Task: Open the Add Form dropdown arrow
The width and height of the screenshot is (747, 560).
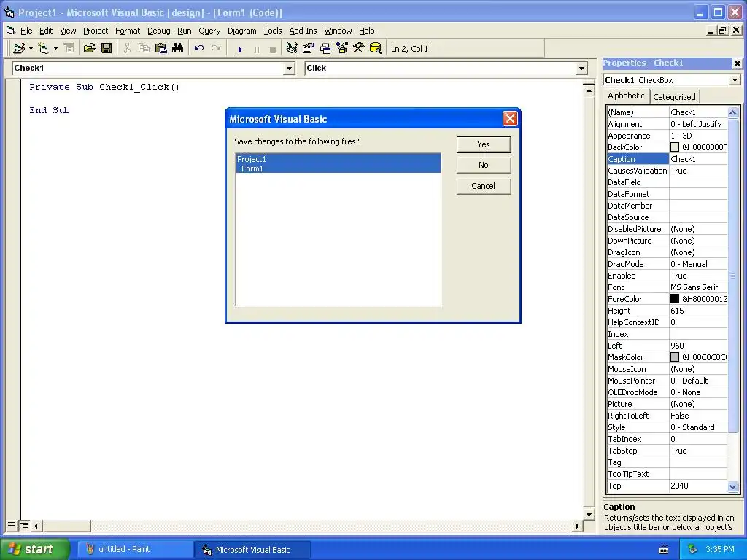Action: [55, 48]
